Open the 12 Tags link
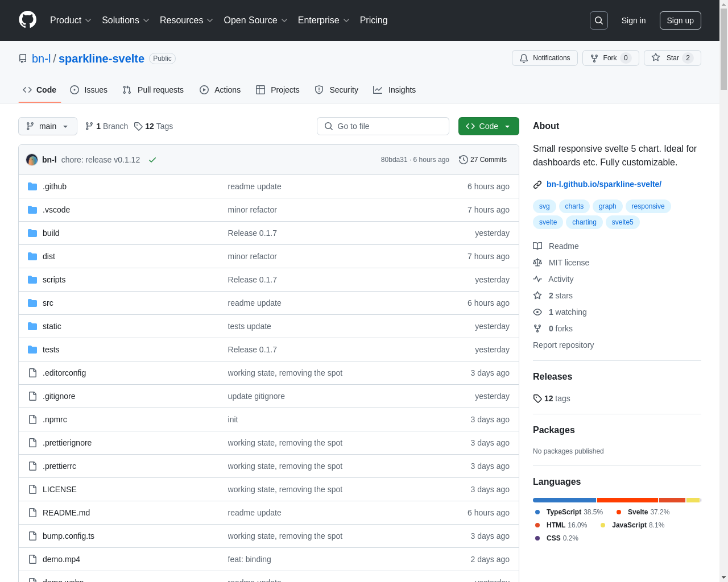This screenshot has height=582, width=728. tap(154, 126)
